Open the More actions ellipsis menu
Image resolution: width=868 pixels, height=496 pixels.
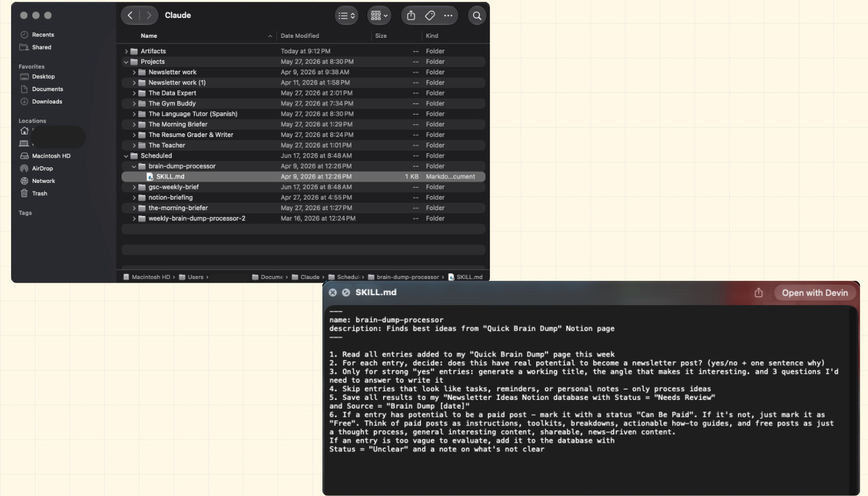tap(448, 15)
